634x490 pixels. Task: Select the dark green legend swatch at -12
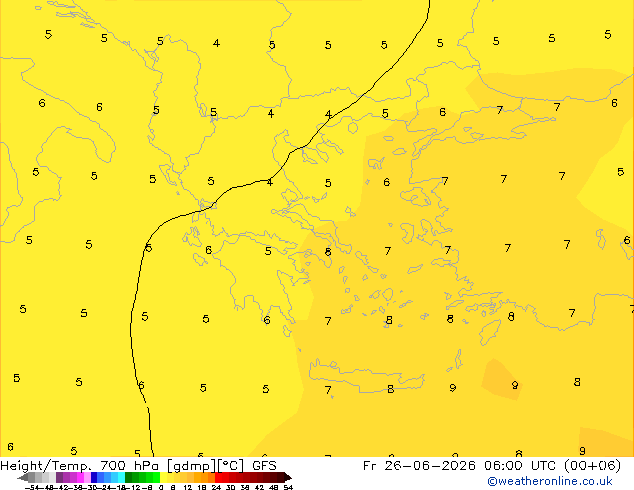click(129, 477)
